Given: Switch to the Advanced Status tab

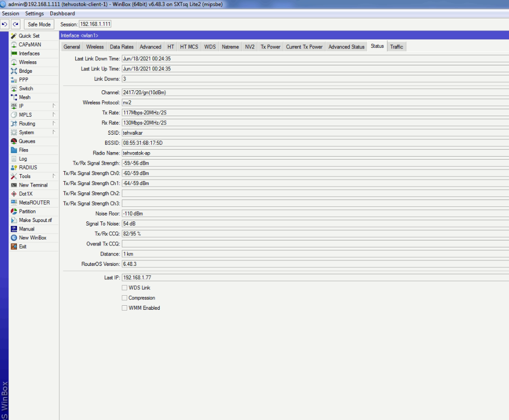Looking at the screenshot, I should [x=346, y=47].
